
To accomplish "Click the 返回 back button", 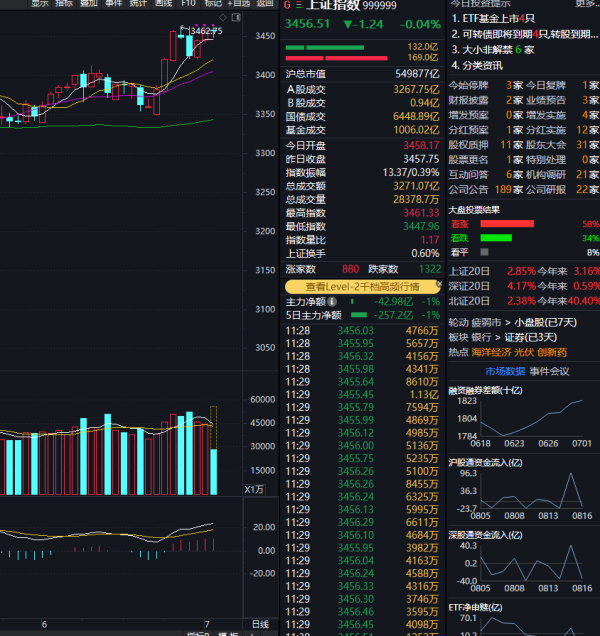I will (265, 3).
